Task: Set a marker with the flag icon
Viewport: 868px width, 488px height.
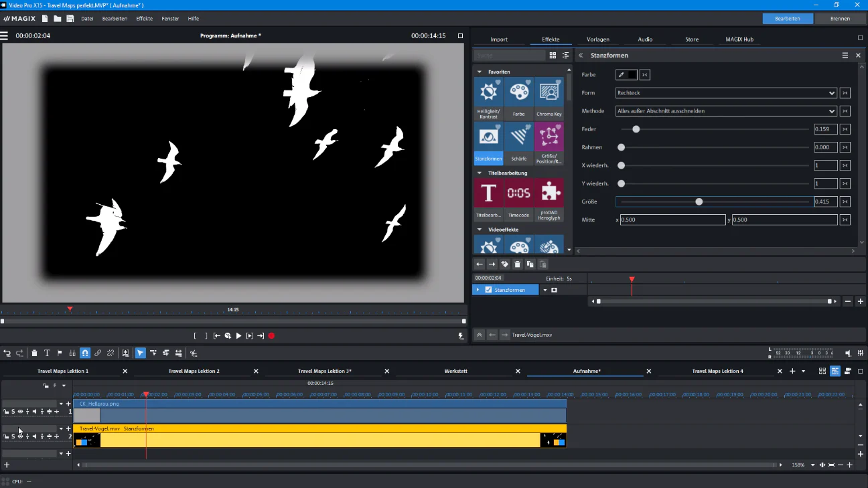Action: point(60,353)
